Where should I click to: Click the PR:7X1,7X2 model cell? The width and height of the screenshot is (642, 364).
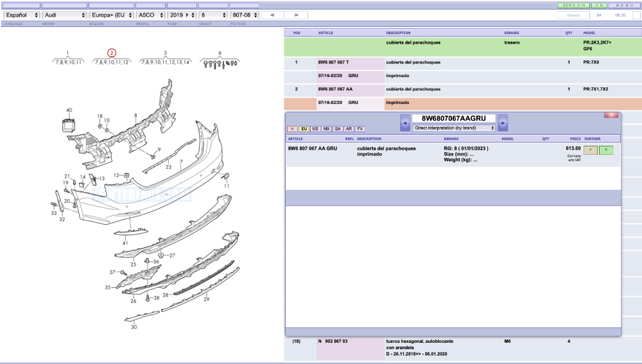596,89
